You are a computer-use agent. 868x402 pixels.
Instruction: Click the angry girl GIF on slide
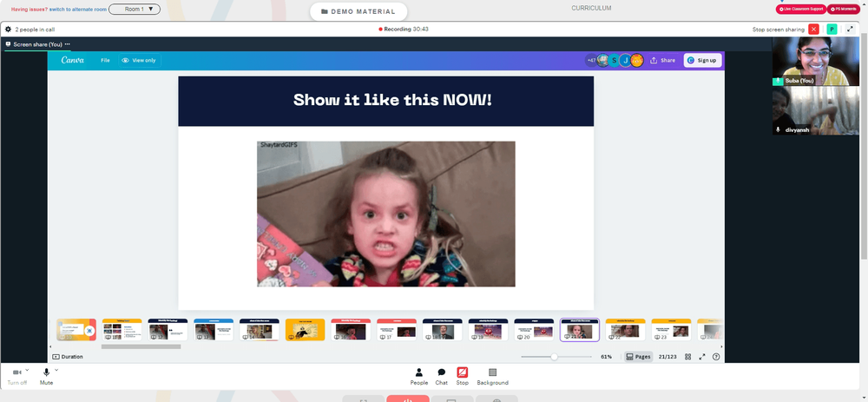pos(386,214)
